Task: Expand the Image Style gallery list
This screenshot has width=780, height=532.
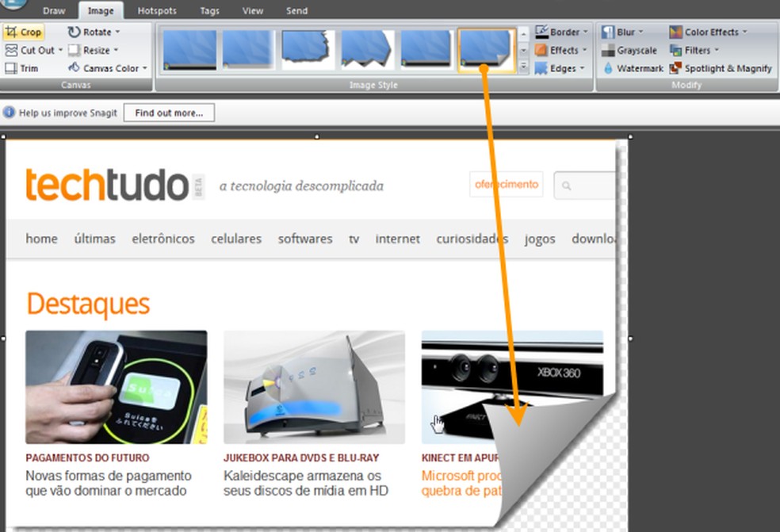Action: click(x=523, y=67)
